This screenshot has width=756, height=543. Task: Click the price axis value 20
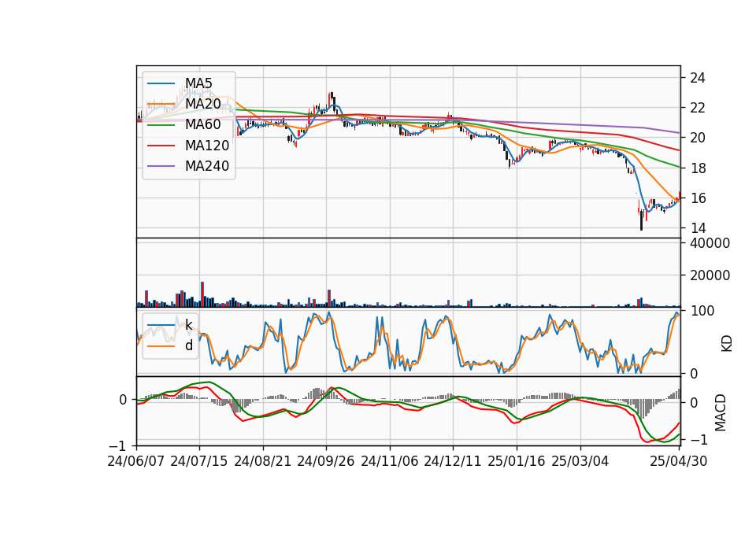698,139
